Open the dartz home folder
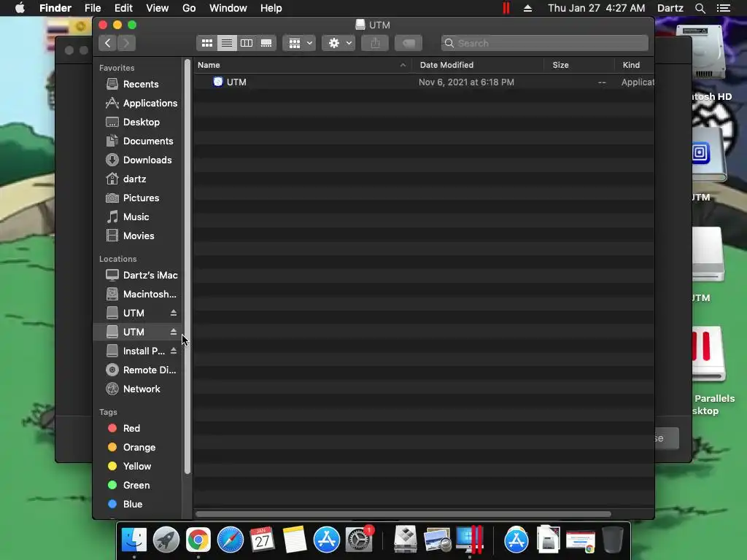 tap(136, 179)
